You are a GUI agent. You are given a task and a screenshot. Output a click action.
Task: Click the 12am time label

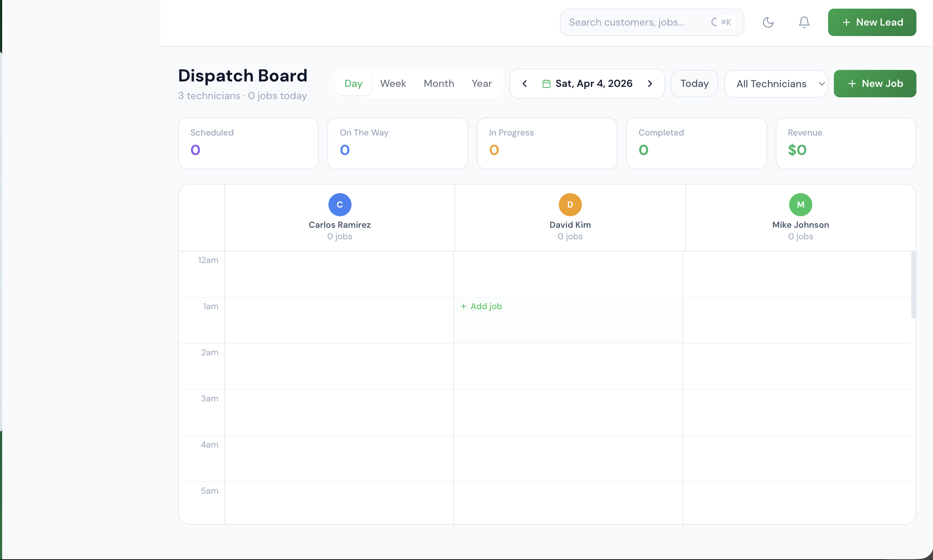pos(208,260)
